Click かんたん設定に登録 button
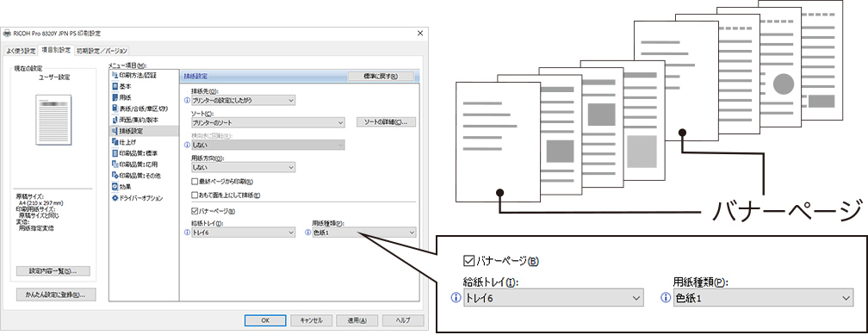Screen dimensions: 868x335 56,295
